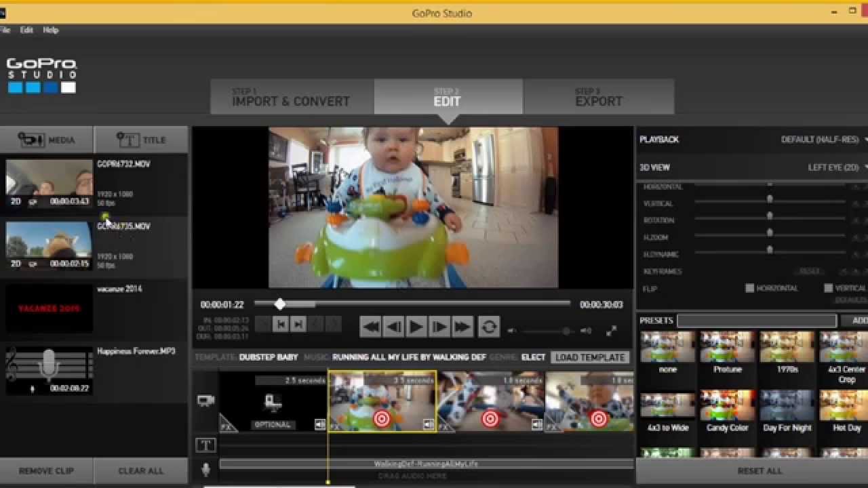Step forward one frame
The height and width of the screenshot is (488, 868).
coord(439,327)
